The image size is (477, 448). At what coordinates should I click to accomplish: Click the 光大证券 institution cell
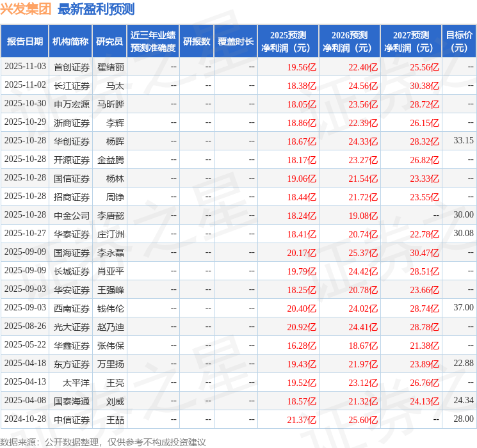pyautogui.click(x=72, y=327)
